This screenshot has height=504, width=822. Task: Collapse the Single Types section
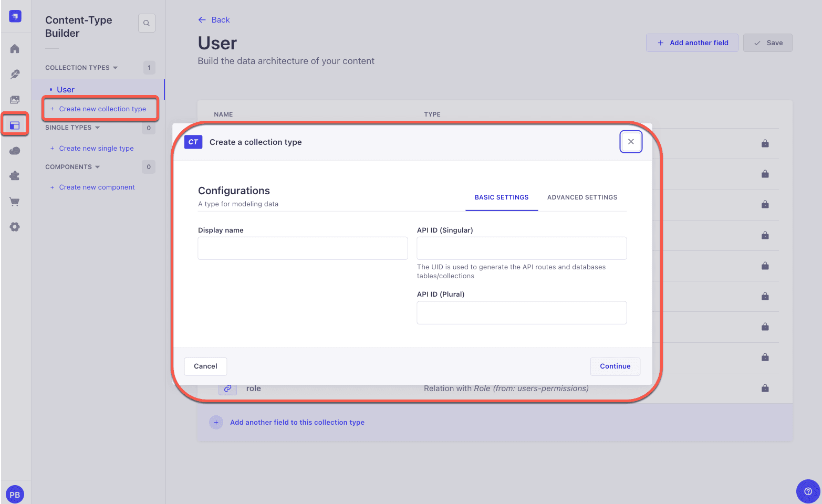72,128
